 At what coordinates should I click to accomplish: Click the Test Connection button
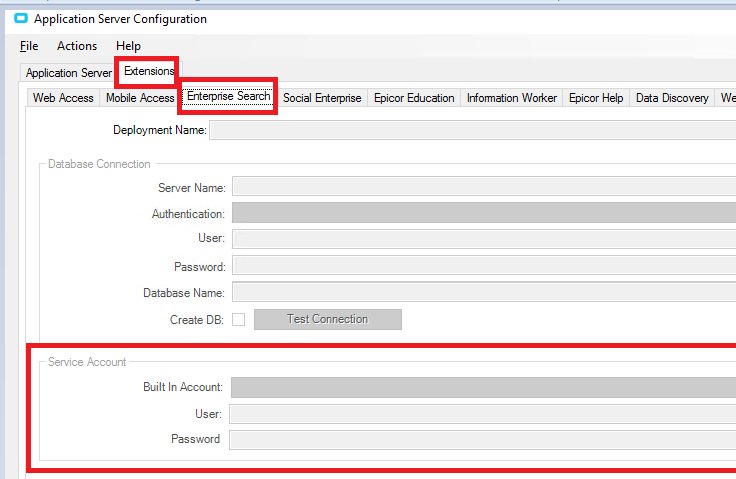pyautogui.click(x=328, y=319)
